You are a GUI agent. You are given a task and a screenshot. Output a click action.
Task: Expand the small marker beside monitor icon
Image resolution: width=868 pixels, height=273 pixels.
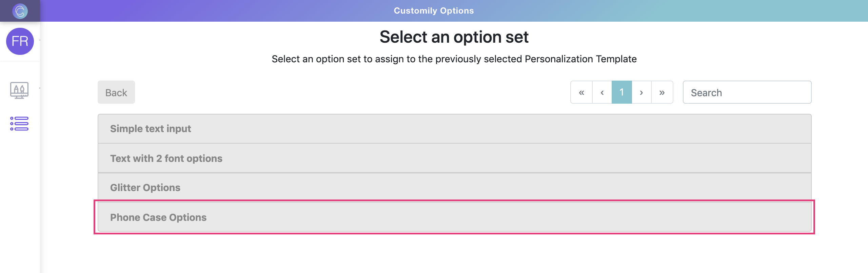[x=40, y=88]
